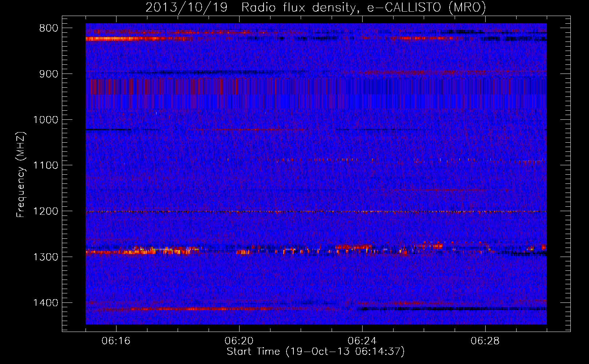Select the 1300 frequency axis label
The width and height of the screenshot is (589, 364).
coord(46,257)
